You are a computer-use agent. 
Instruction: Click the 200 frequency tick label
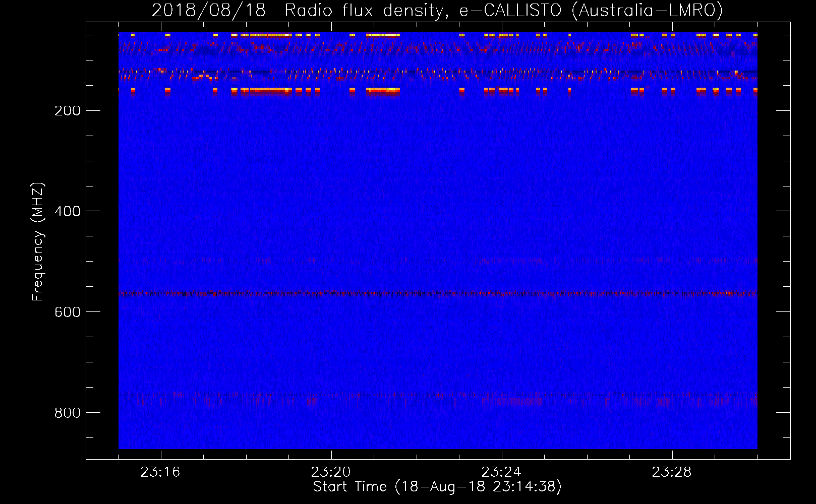tap(68, 111)
